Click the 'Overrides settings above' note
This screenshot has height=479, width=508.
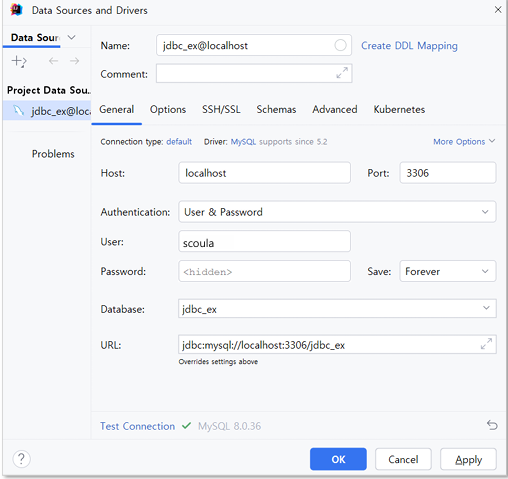218,362
